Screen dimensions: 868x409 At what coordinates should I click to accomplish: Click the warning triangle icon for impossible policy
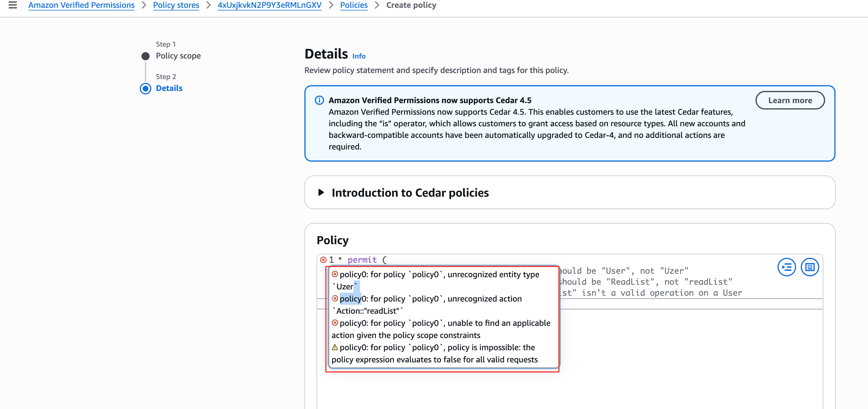point(335,347)
